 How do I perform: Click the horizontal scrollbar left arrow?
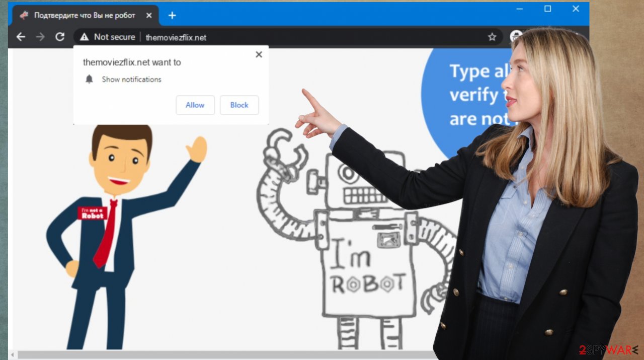pyautogui.click(x=13, y=355)
